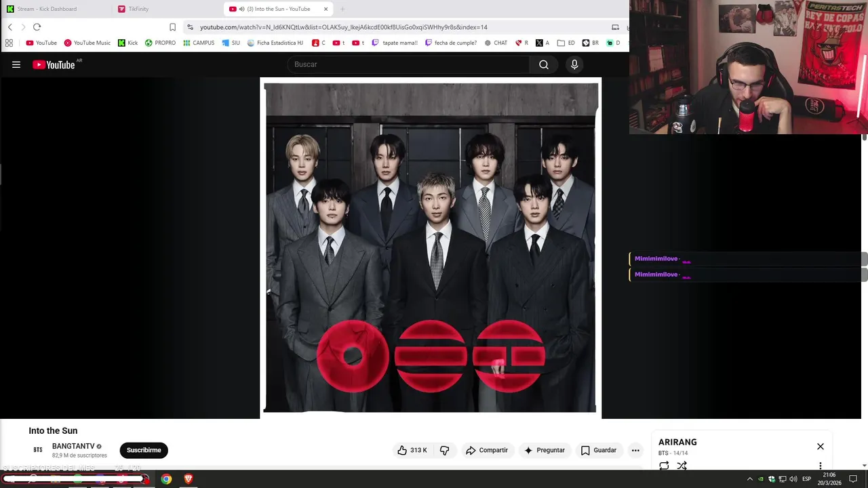
Task: Focus the Buscar search field
Action: [408, 64]
